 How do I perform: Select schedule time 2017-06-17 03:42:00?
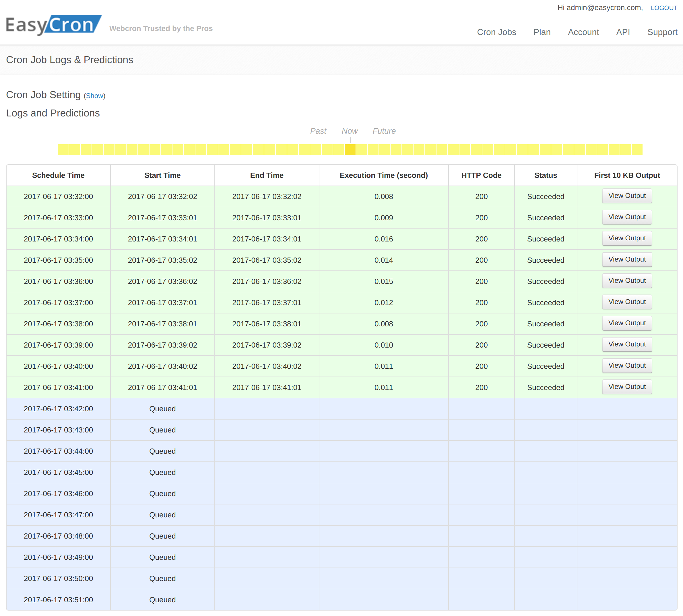click(58, 409)
